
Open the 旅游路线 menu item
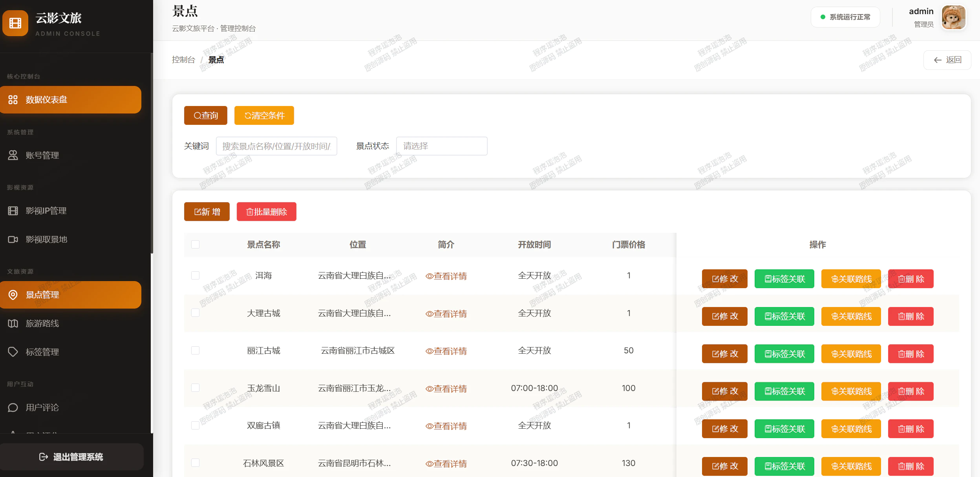point(71,323)
